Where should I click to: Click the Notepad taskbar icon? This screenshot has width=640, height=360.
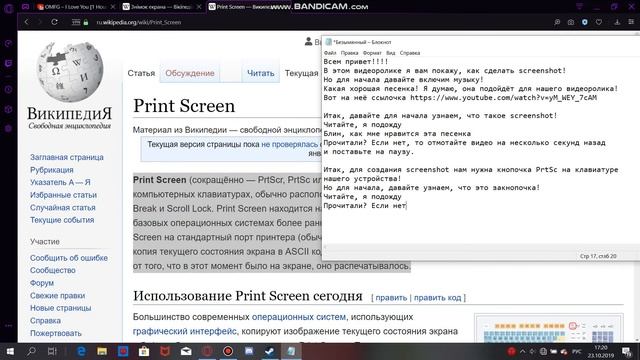click(x=291, y=351)
